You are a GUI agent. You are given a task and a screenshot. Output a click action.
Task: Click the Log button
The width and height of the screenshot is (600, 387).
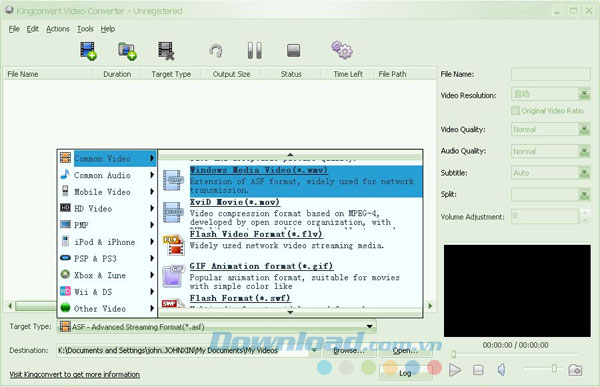405,372
